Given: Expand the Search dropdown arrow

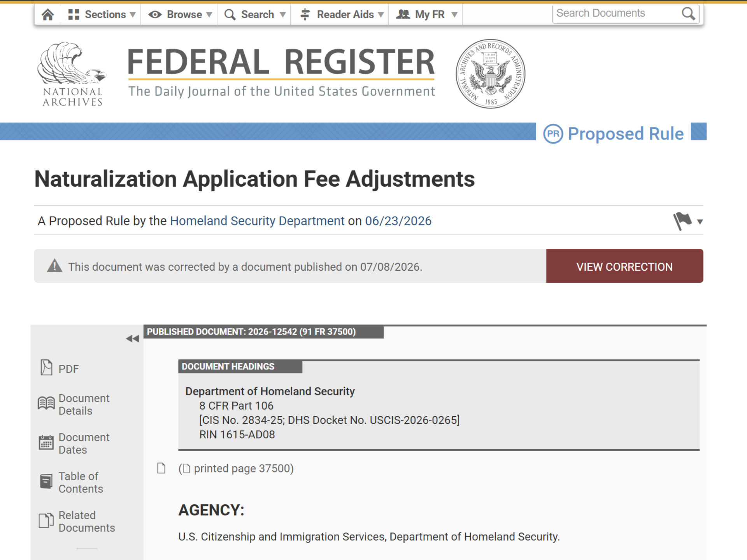Looking at the screenshot, I should pos(283,15).
